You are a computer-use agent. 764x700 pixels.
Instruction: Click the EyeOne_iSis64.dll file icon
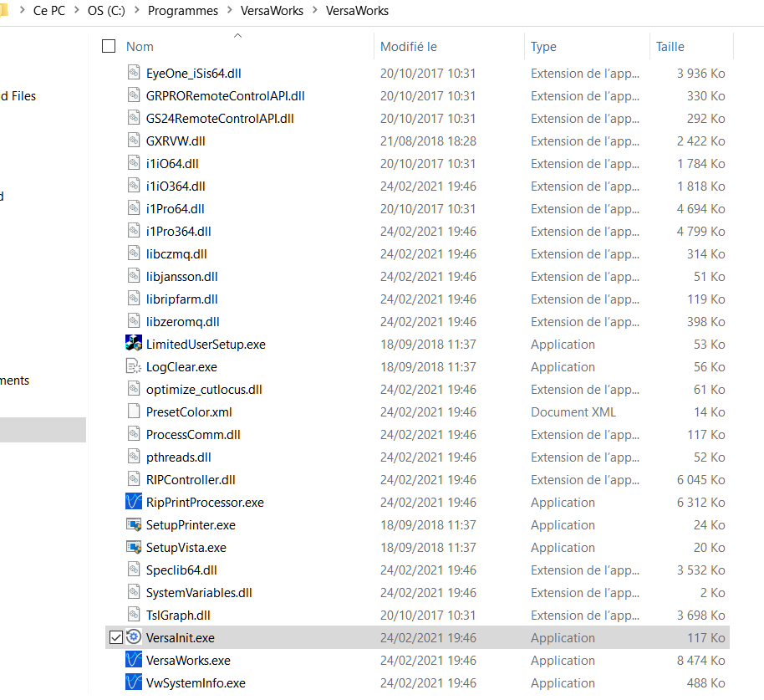pyautogui.click(x=134, y=73)
